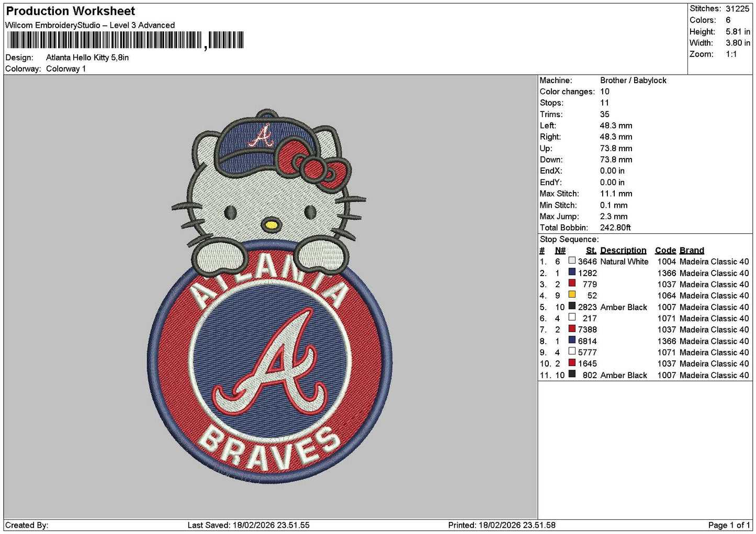The width and height of the screenshot is (756, 534).
Task: Click the Trims value "35"
Action: pos(605,115)
